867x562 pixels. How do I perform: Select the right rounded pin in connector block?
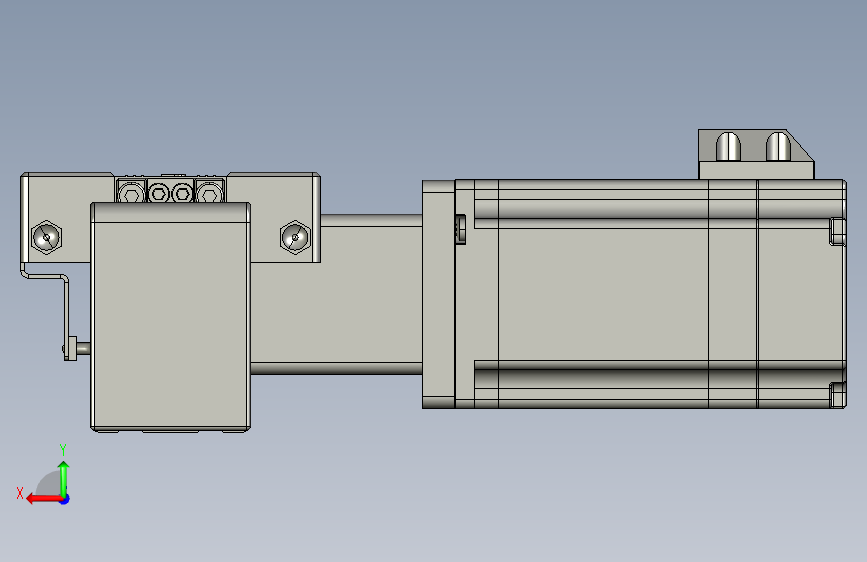pyautogui.click(x=778, y=147)
